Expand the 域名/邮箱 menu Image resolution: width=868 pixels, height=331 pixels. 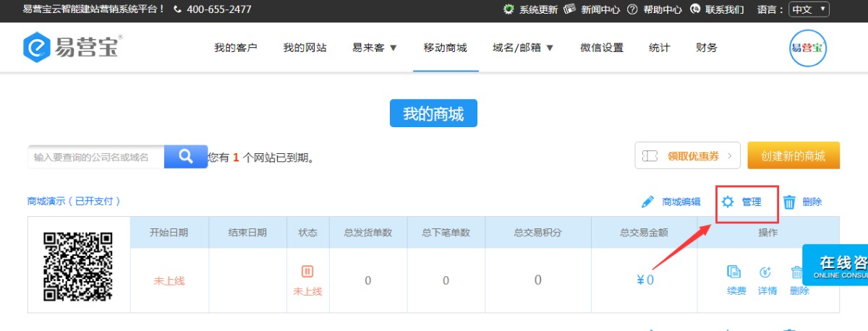coord(523,48)
